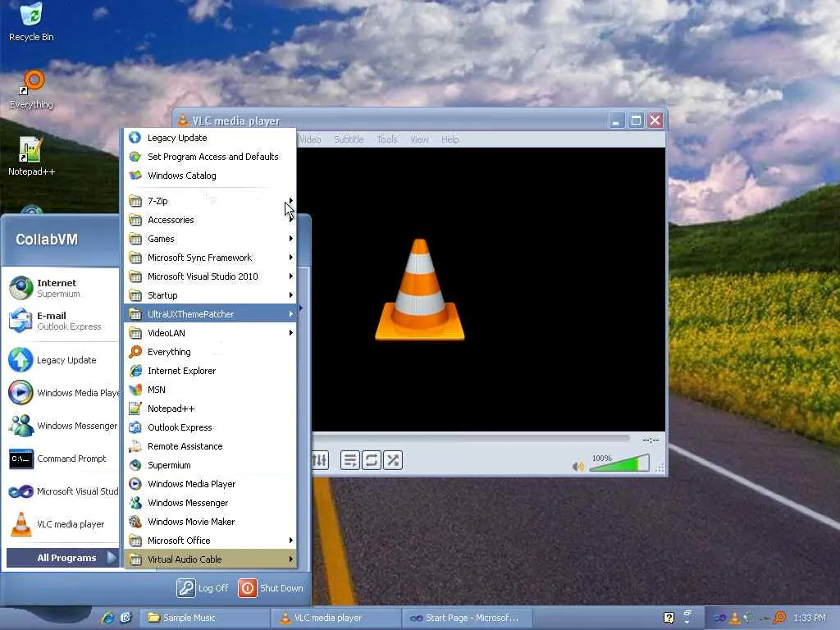Launch Notepad++ from the programs list
This screenshot has width=840, height=630.
(x=210, y=409)
